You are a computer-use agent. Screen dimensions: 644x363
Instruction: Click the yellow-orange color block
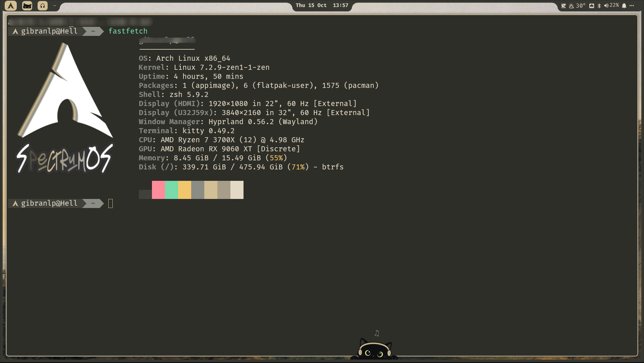(x=184, y=190)
